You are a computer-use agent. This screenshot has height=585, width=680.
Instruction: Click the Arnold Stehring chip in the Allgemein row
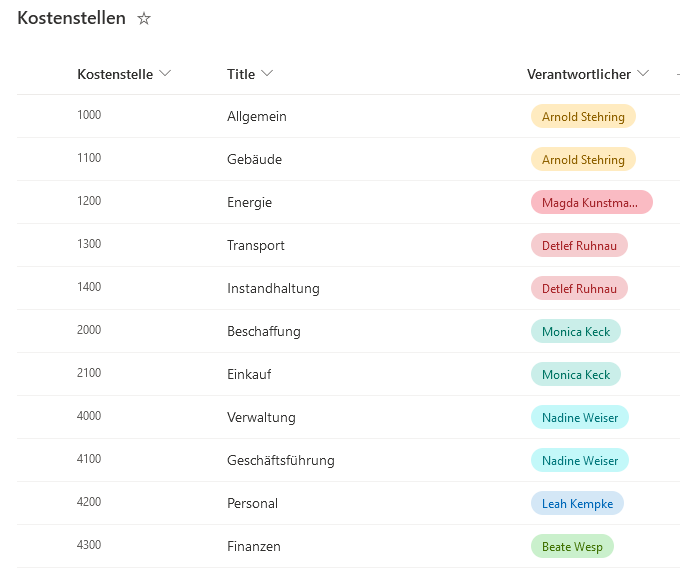coord(583,117)
